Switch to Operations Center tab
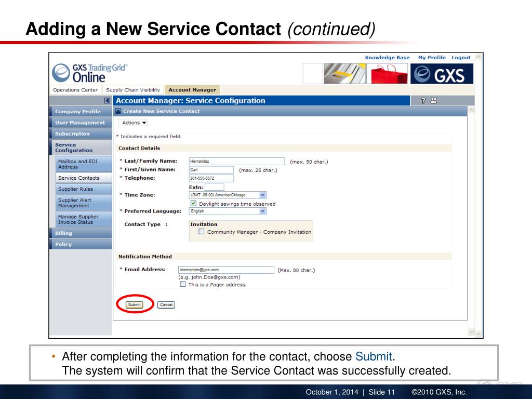Screen dimensions: 532x399 tap(75, 90)
